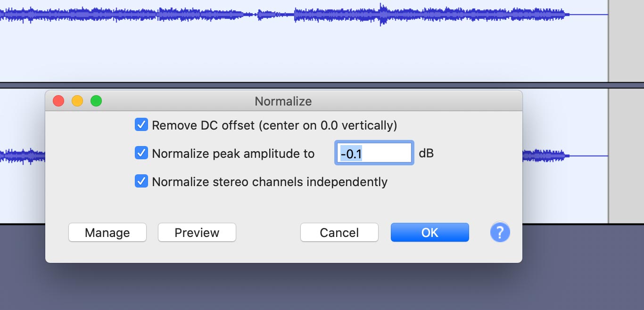Screen dimensions: 644x310
Task: Click the silent tail of the upper track
Action: coord(588,15)
